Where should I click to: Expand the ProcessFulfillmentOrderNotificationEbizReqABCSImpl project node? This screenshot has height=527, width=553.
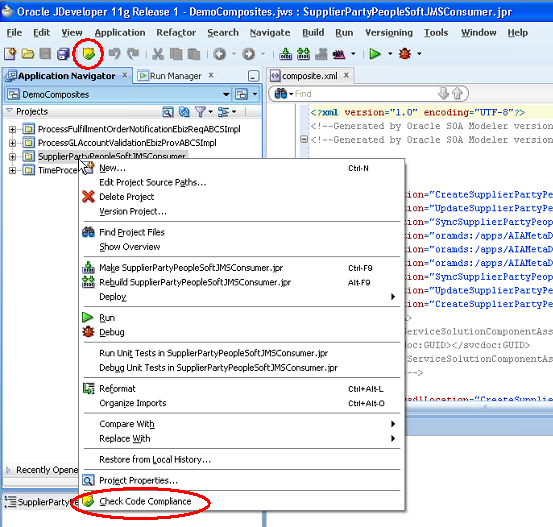coord(12,129)
